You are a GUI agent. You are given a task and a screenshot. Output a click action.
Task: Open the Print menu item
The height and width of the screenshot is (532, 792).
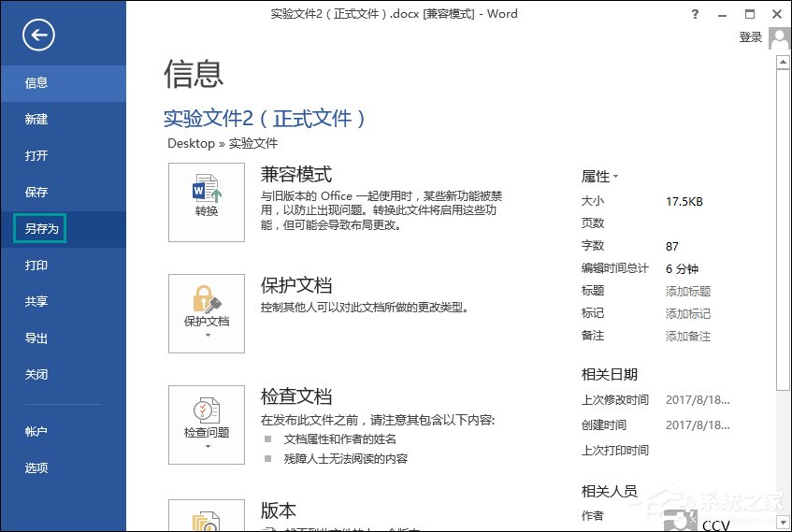pos(36,266)
